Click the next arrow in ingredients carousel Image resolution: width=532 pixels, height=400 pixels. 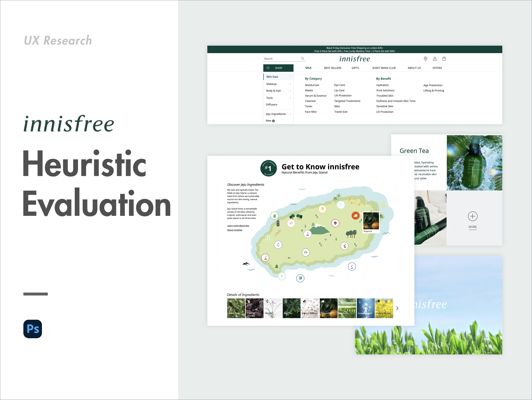(x=397, y=308)
